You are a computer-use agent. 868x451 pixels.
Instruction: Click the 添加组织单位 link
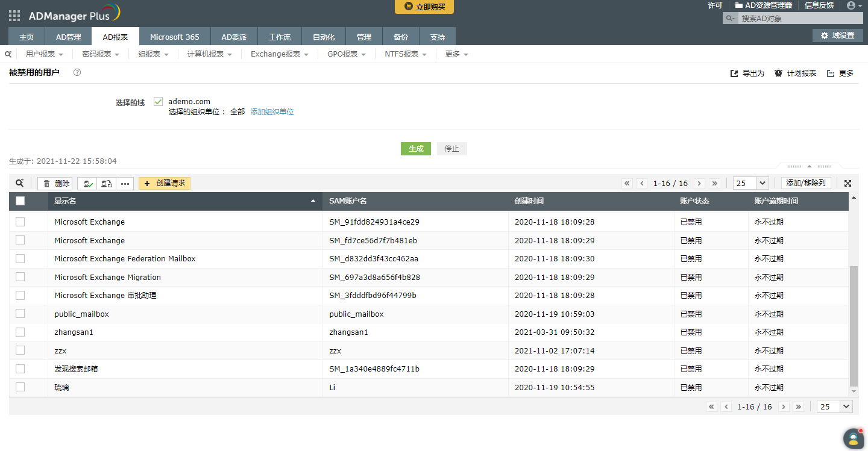pos(272,112)
